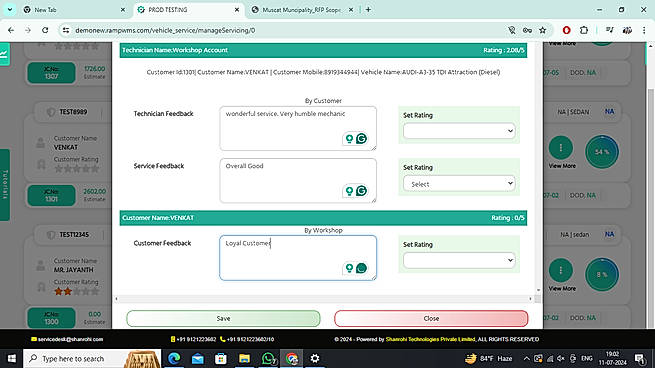Viewport: 655px width, 368px height.
Task: Open Service Feedback rating Select dropdown
Action: pos(459,184)
